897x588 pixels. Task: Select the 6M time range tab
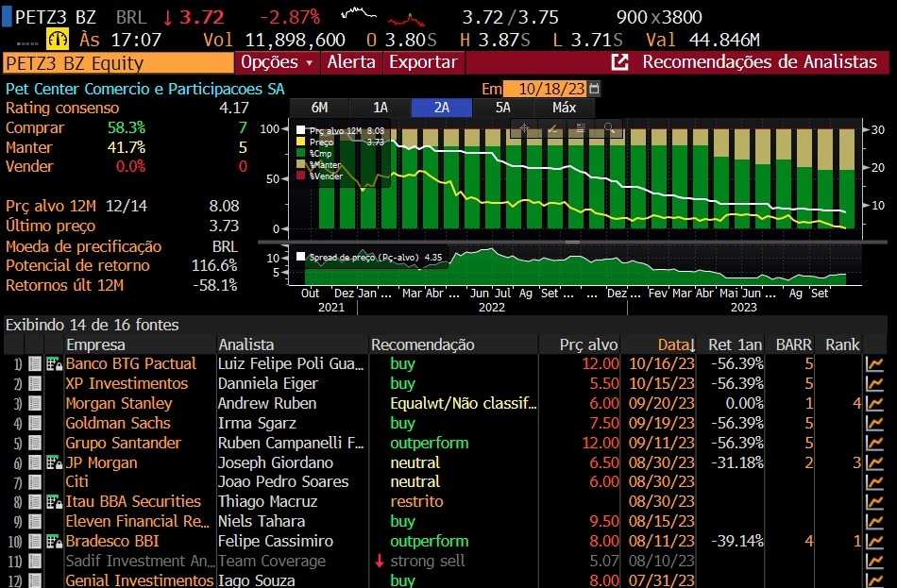tap(319, 108)
